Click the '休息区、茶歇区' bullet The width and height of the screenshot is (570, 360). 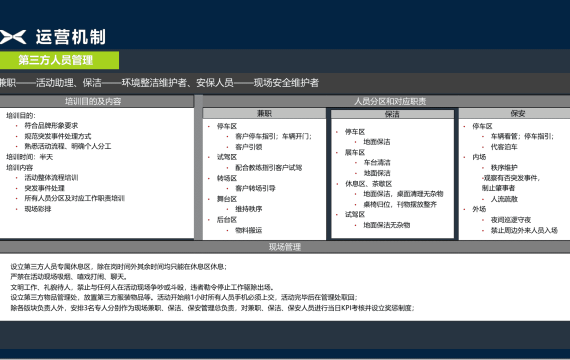(x=369, y=184)
